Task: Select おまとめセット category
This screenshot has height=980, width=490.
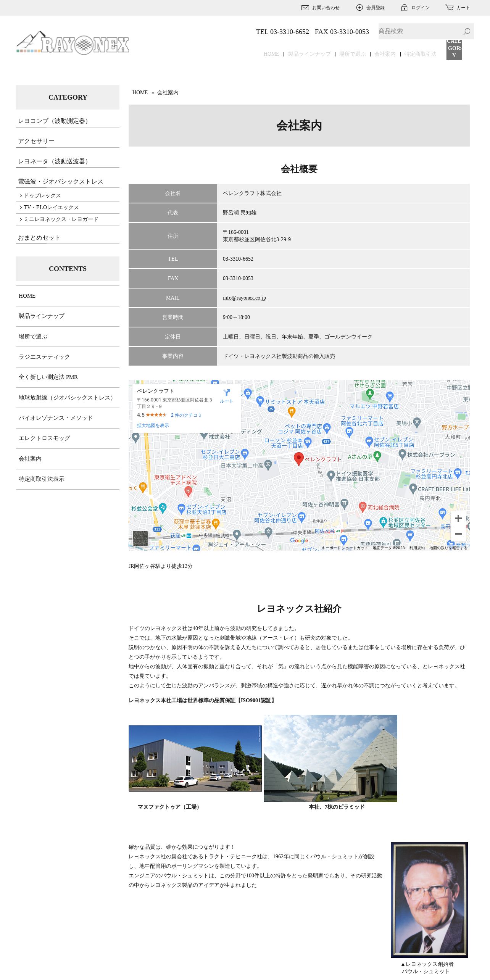Action: pyautogui.click(x=68, y=238)
